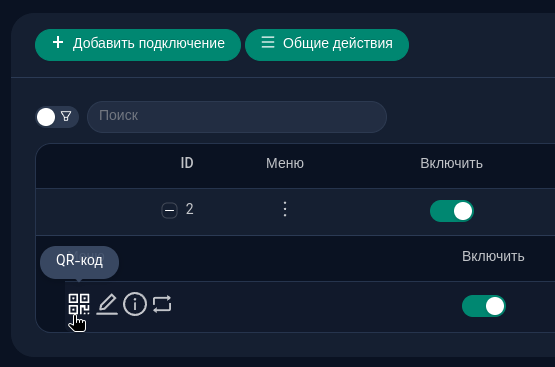555x367 pixels.
Task: Click the repeat arrows icon
Action: click(x=162, y=304)
